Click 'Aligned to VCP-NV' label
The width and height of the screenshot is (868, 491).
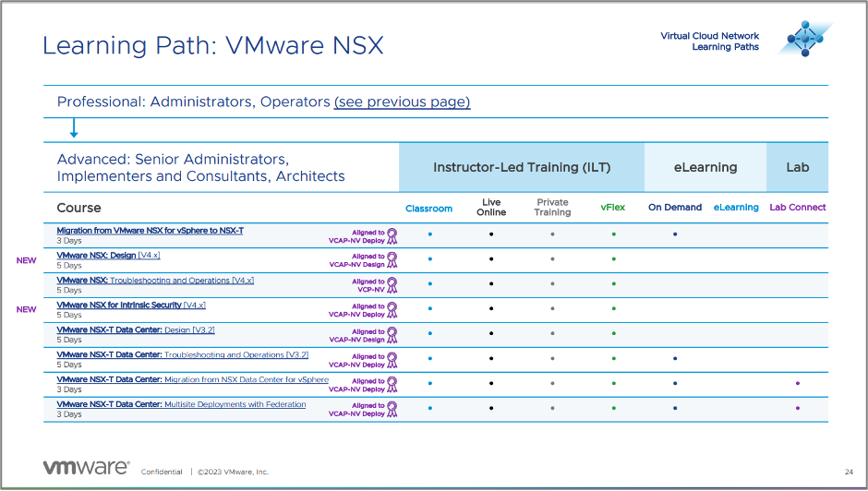(x=368, y=285)
